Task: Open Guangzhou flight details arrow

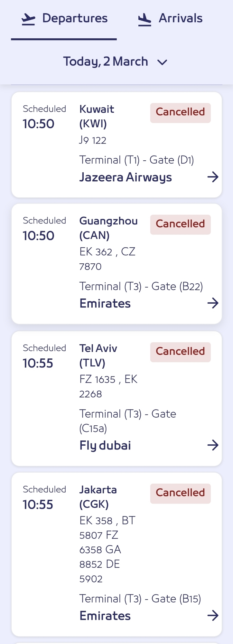Action: (213, 303)
